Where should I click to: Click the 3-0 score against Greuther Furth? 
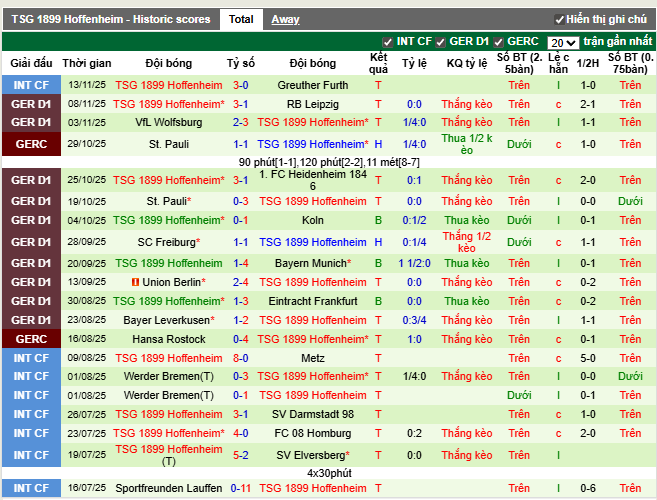click(x=241, y=85)
